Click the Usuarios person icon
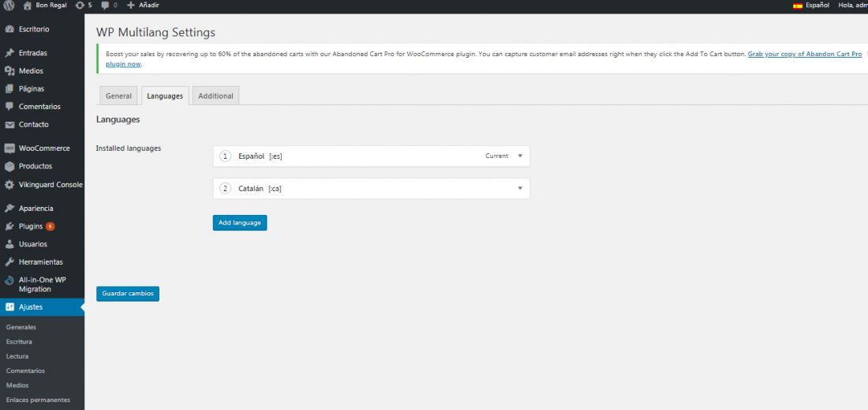The image size is (868, 410). tap(9, 244)
